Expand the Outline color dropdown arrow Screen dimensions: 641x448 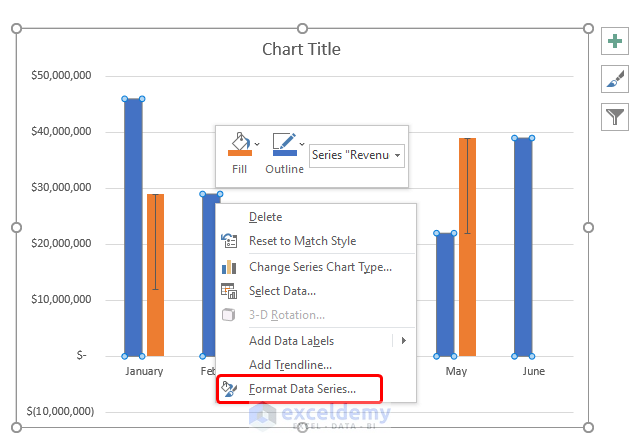pos(302,144)
